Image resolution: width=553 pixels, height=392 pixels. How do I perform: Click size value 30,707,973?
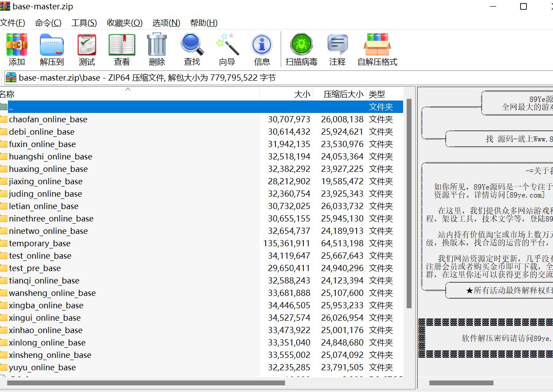pos(289,119)
